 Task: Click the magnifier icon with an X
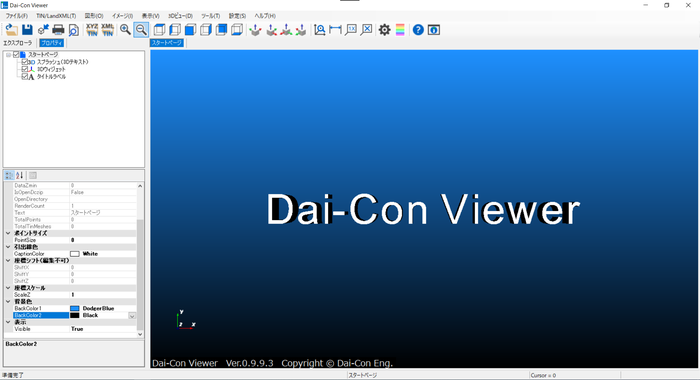click(x=367, y=30)
